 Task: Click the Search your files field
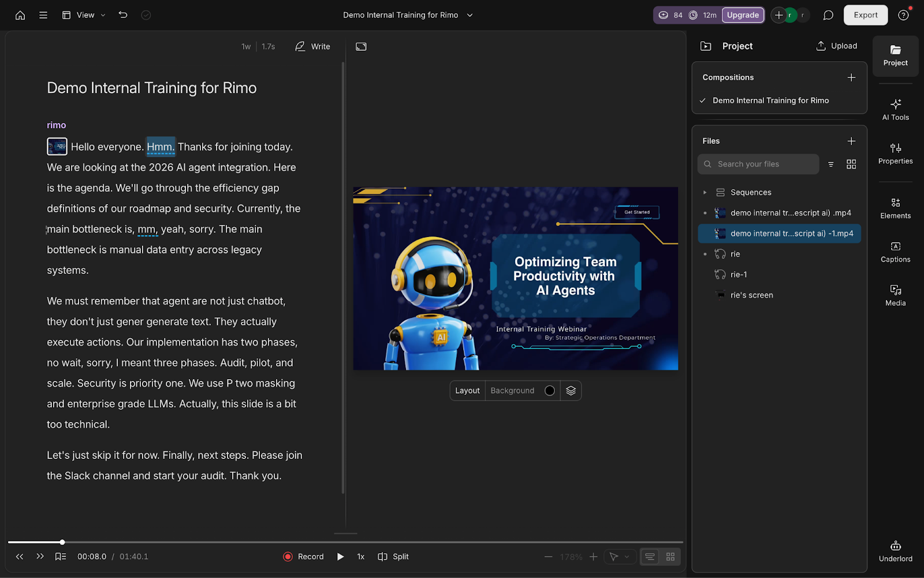click(758, 164)
